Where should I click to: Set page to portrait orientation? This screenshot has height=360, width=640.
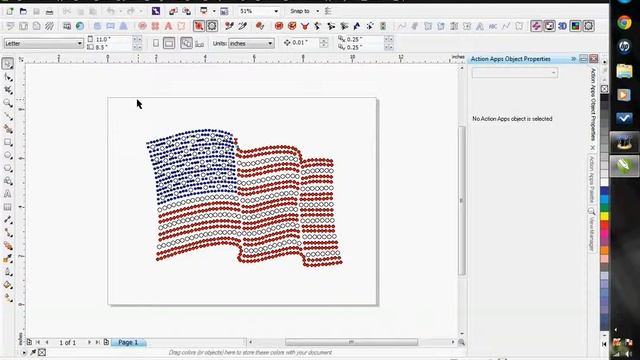click(156, 43)
